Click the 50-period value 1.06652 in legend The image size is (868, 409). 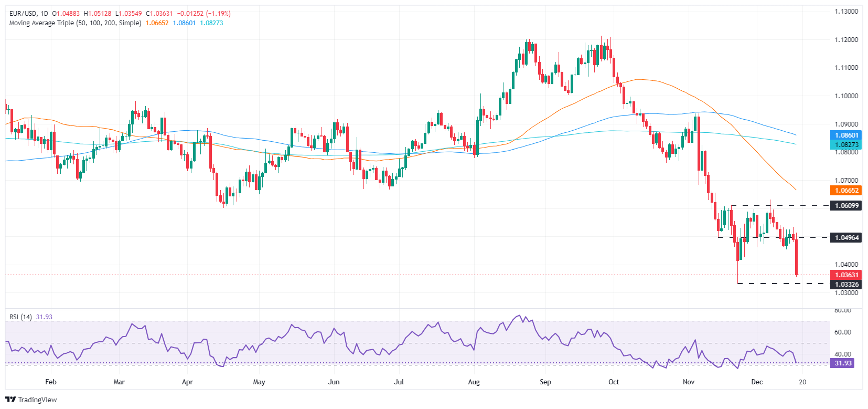tap(157, 23)
